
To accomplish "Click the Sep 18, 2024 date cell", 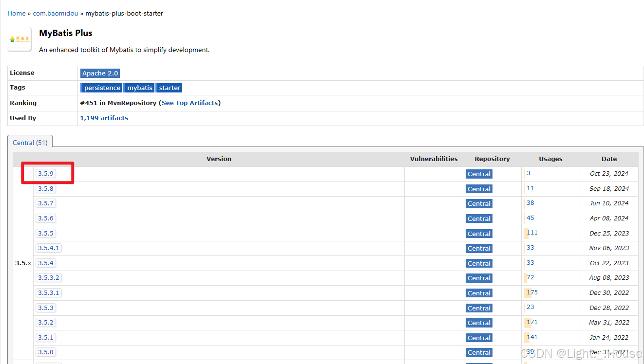I will coord(609,189).
